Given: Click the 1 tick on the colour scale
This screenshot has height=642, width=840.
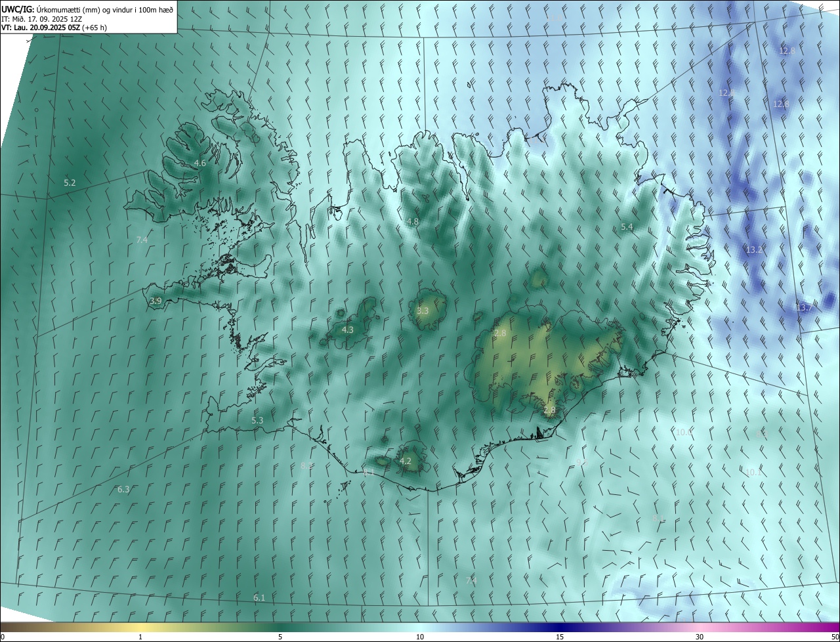Looking at the screenshot, I should [140, 637].
